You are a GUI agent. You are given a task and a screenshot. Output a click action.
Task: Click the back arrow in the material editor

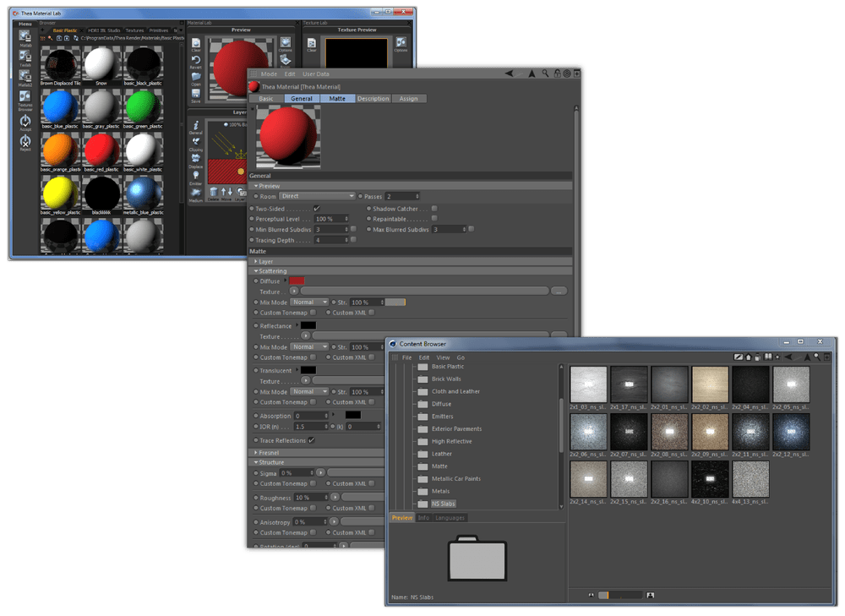pos(510,74)
